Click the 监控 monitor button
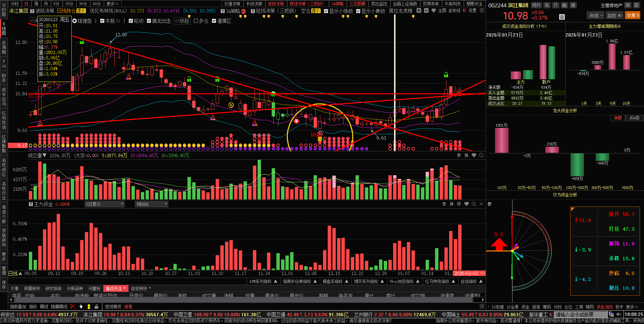 [615, 15]
